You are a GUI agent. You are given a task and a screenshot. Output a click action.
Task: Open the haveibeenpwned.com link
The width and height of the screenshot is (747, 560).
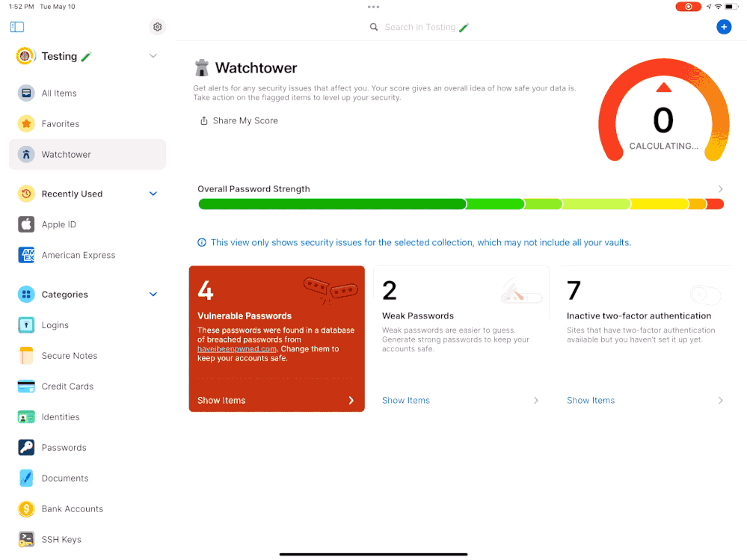[236, 349]
